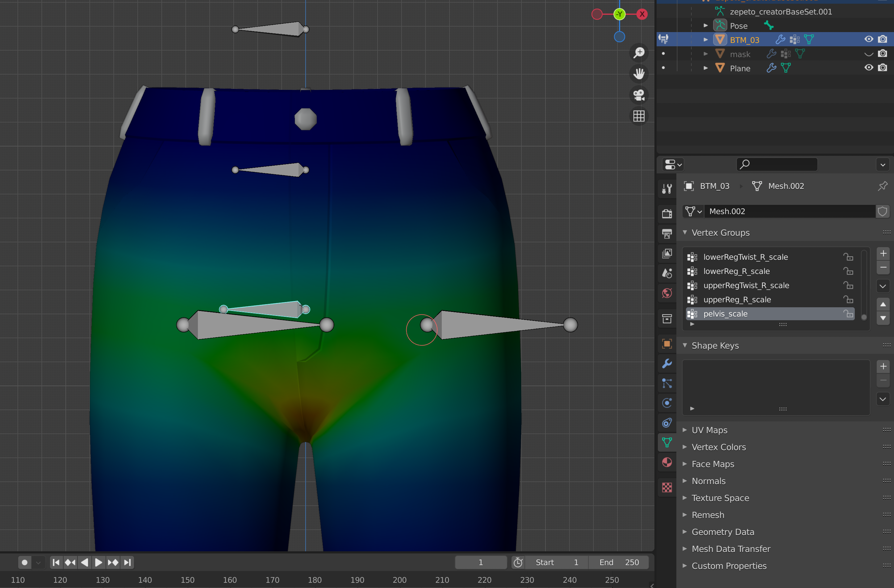Viewport: 894px width, 588px height.
Task: Select upperRegTwist_R_scale vertex group
Action: click(x=770, y=285)
